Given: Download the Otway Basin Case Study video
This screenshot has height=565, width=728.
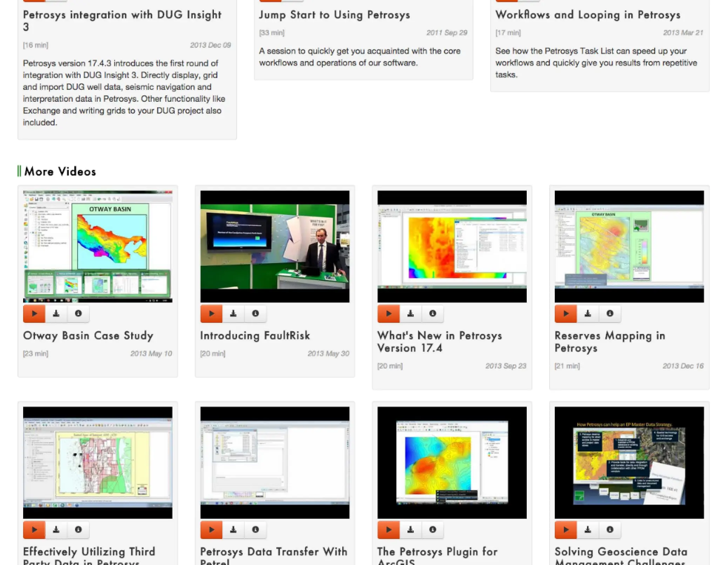Looking at the screenshot, I should pyautogui.click(x=56, y=313).
